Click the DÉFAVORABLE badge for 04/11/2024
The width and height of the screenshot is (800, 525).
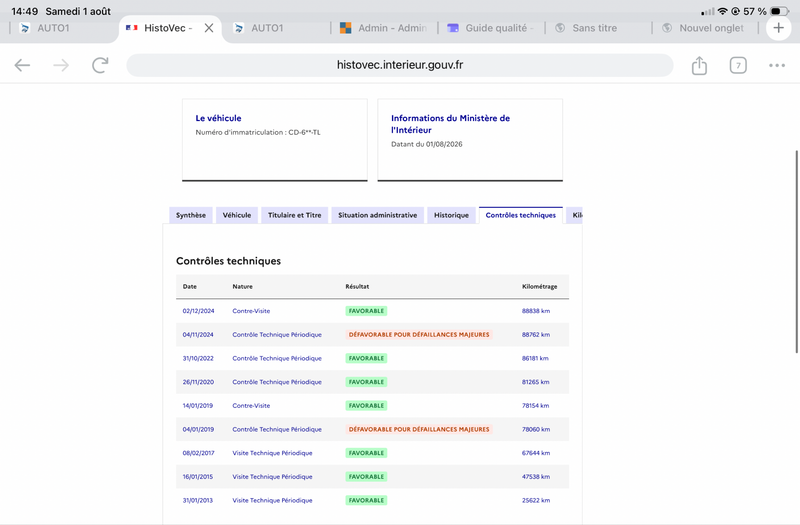point(419,335)
